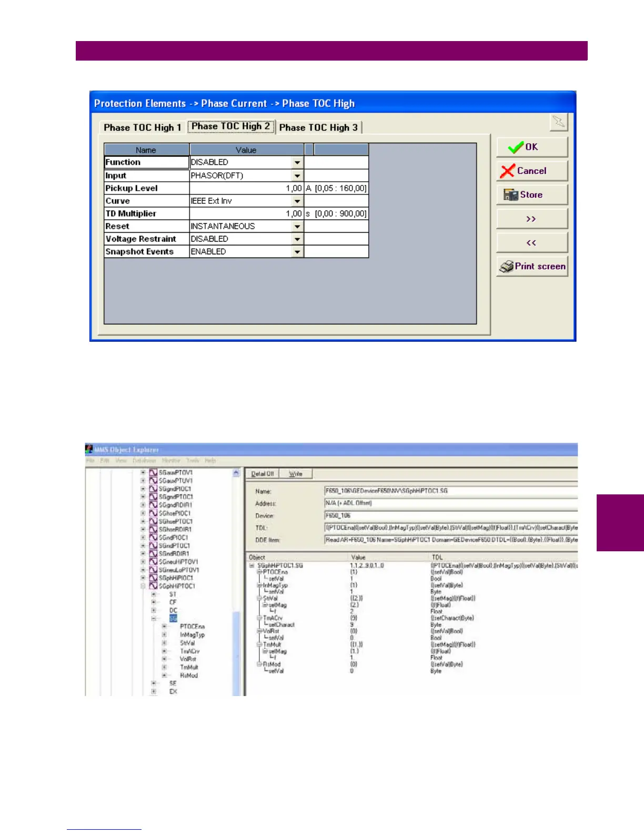Viewport: 644px width, 834px height.
Task: Select the SGauxPTOV1 node icon
Action: (153, 473)
